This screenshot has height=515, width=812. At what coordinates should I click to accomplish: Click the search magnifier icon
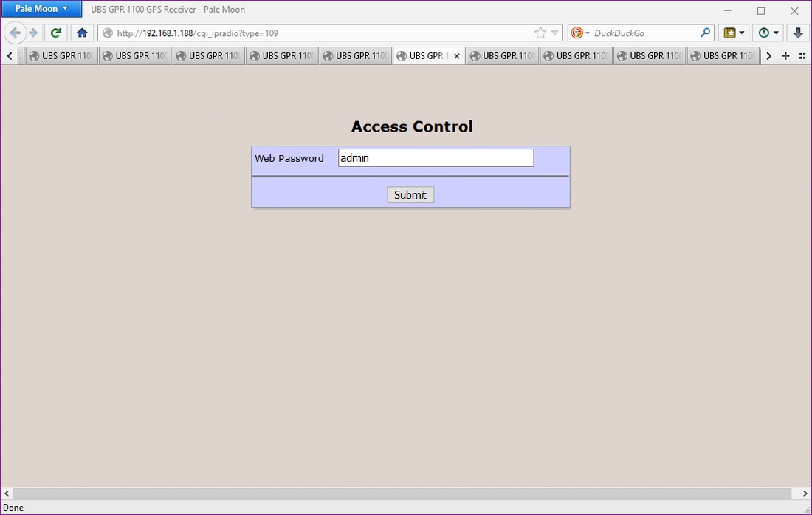click(x=705, y=33)
